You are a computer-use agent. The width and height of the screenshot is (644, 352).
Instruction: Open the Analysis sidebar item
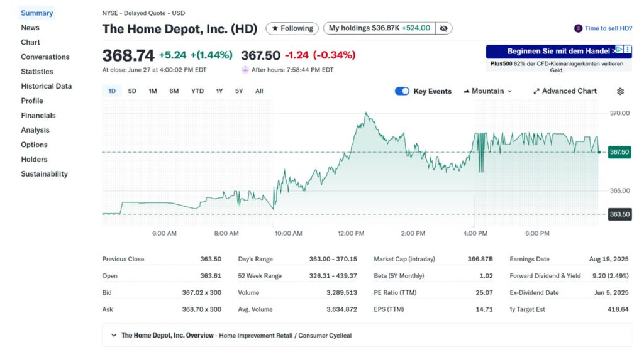[35, 130]
